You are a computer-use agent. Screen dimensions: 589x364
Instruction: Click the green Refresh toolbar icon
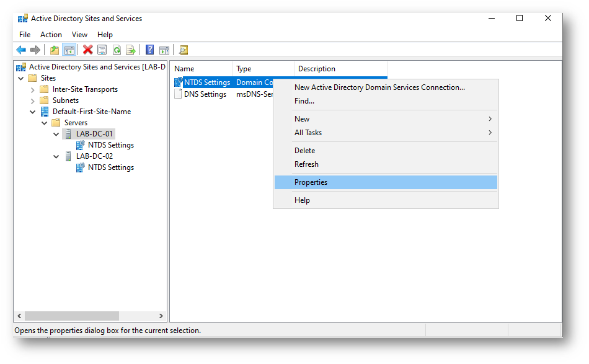pos(117,50)
